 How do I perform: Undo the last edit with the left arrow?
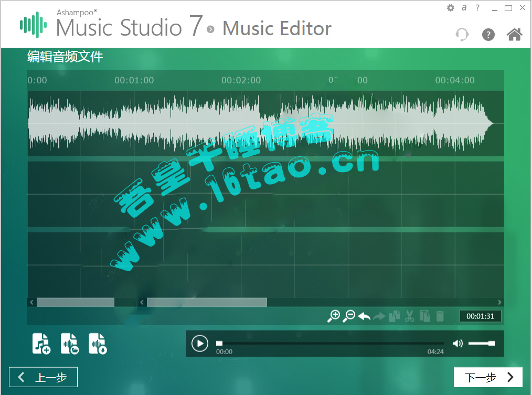[364, 316]
